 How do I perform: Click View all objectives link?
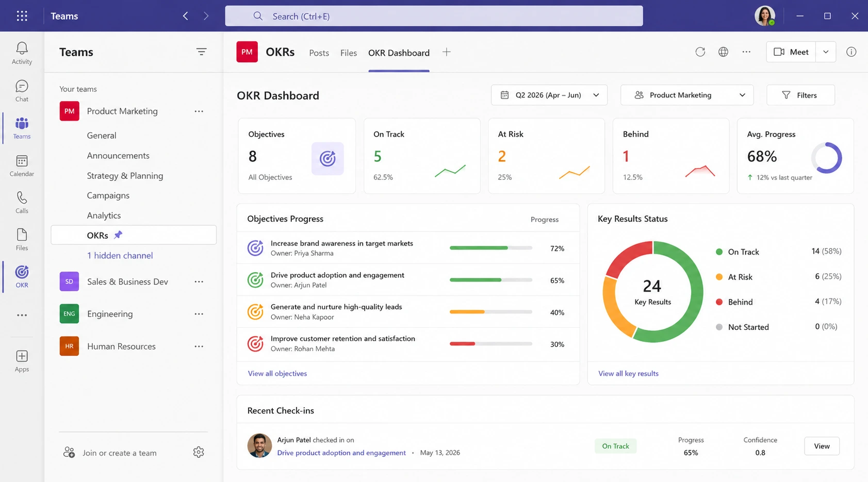coord(277,373)
